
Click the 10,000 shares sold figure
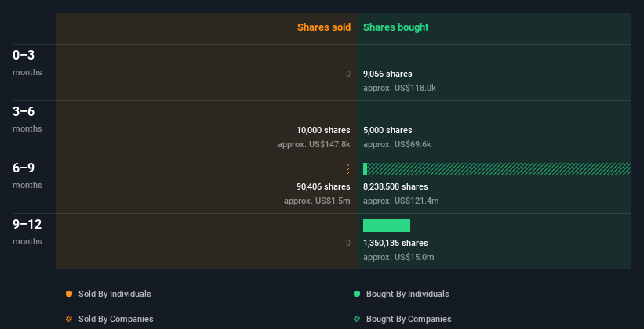[x=323, y=130]
